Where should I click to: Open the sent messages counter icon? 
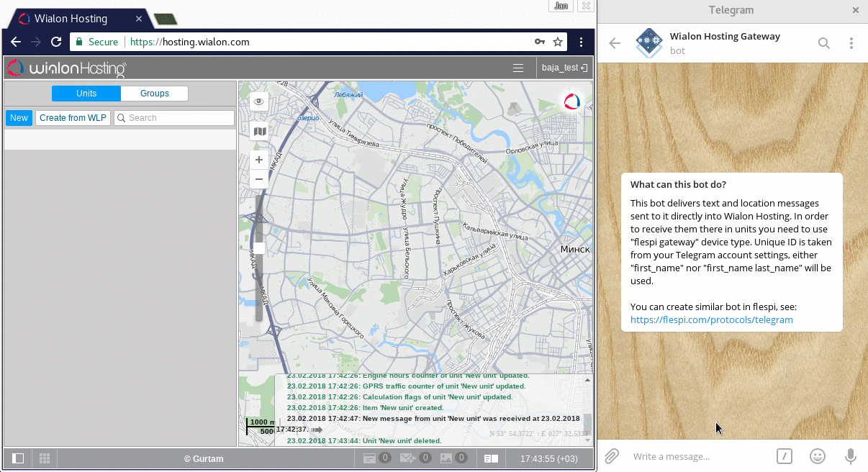(x=415, y=458)
